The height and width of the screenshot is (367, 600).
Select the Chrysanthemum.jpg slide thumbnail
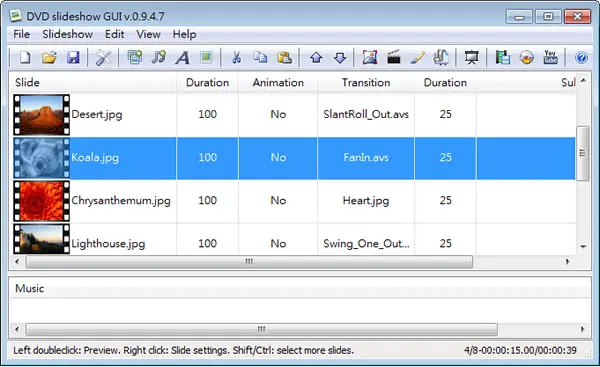41,201
